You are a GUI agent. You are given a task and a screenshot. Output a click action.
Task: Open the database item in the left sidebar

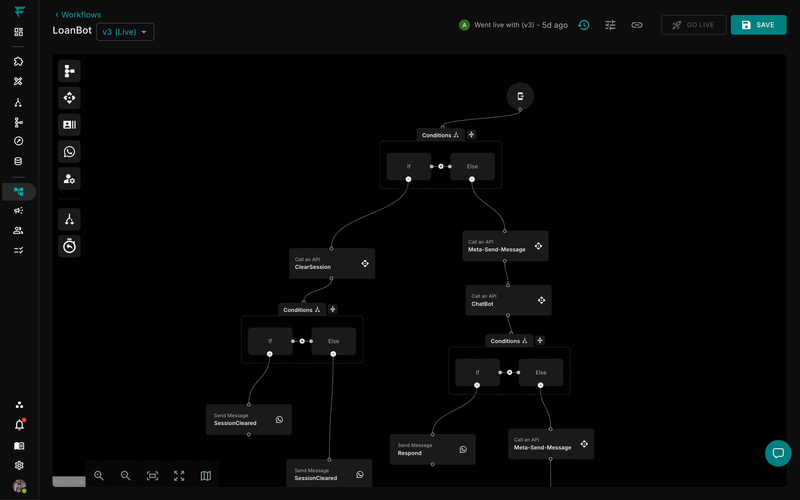(19, 161)
